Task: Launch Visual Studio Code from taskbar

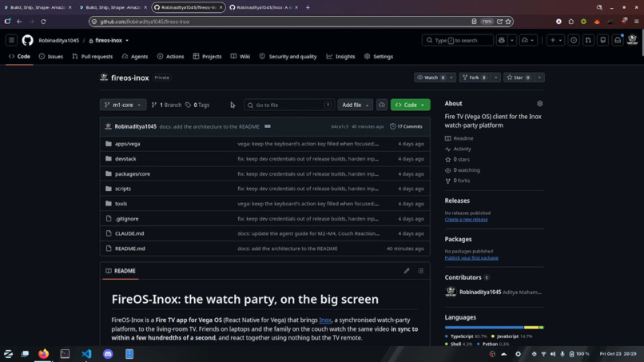Action: click(86, 354)
